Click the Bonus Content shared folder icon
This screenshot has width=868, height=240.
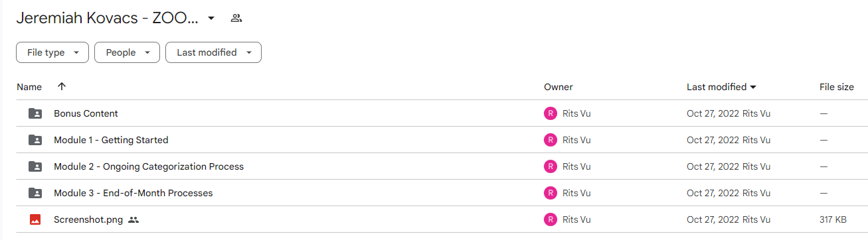click(35, 113)
